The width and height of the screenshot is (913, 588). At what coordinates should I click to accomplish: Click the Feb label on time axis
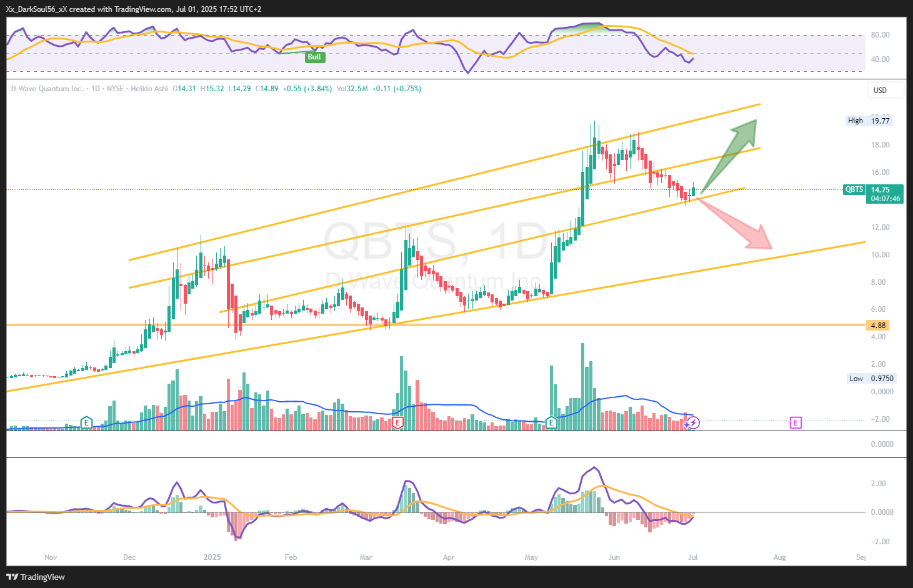291,557
